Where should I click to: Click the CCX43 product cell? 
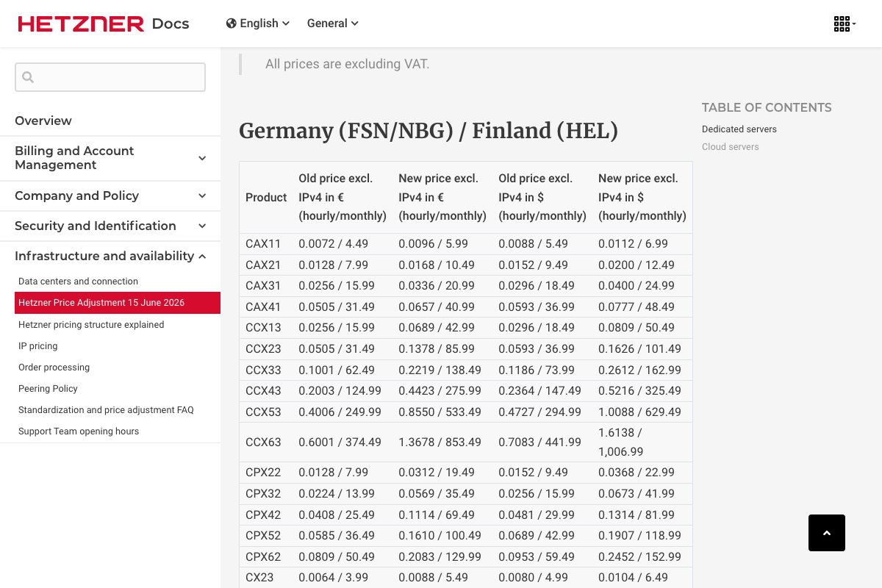(x=266, y=390)
